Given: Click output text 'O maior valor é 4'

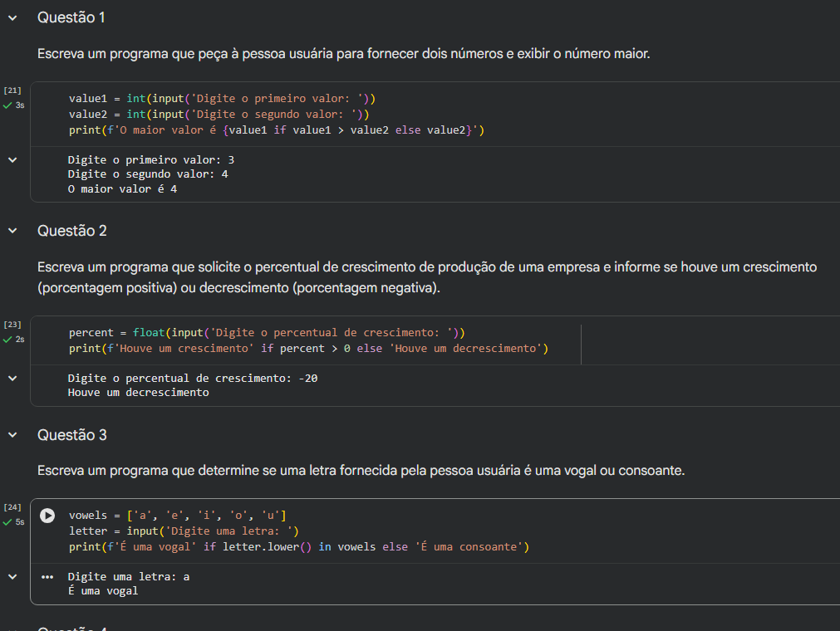Looking at the screenshot, I should [x=122, y=189].
